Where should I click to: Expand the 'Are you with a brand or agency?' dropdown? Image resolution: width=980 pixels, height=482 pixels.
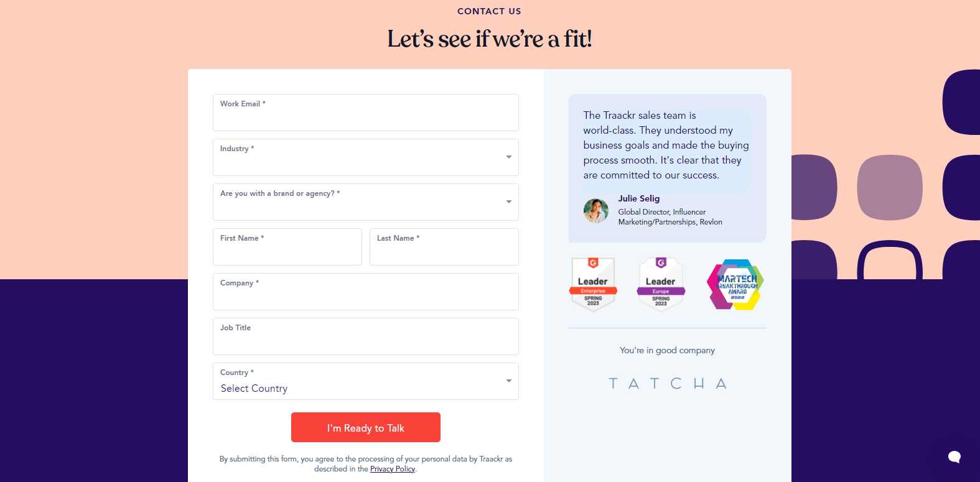(x=365, y=202)
